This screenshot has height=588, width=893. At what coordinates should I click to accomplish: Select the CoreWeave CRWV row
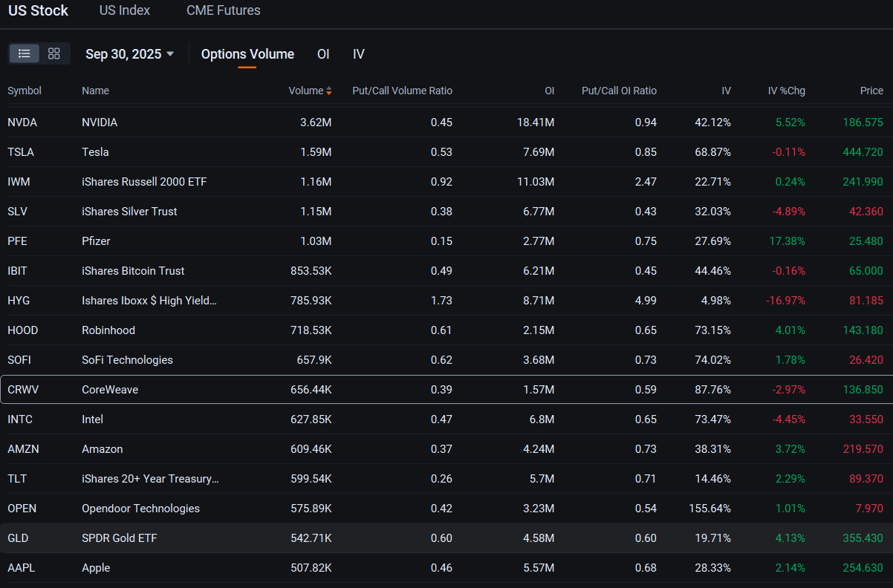coord(446,389)
